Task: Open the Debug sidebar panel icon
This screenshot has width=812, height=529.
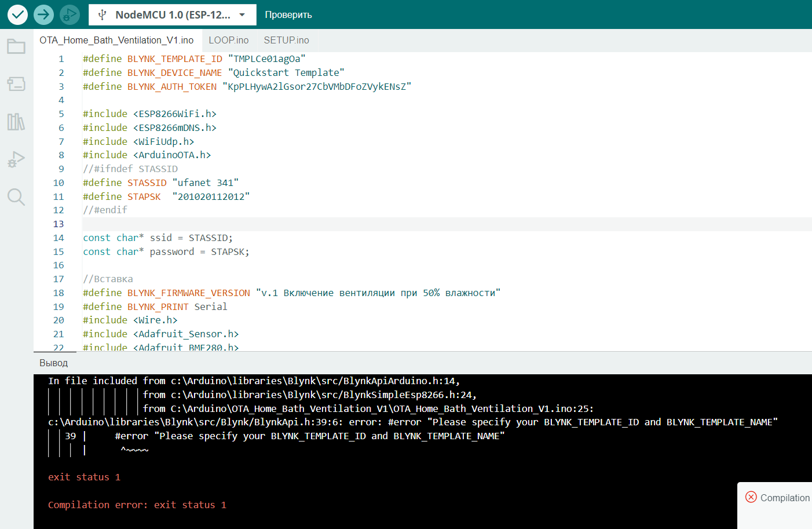Action: (16, 159)
